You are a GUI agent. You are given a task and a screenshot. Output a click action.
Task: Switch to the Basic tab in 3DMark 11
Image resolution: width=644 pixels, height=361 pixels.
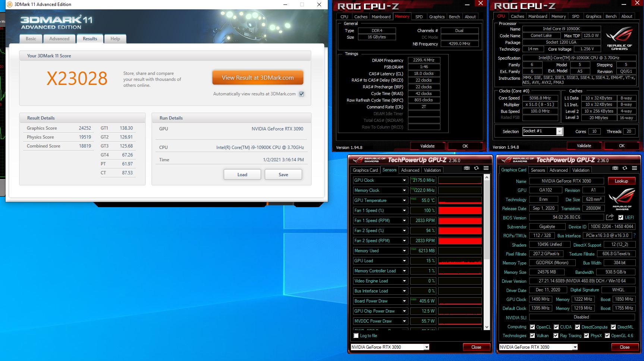(31, 39)
